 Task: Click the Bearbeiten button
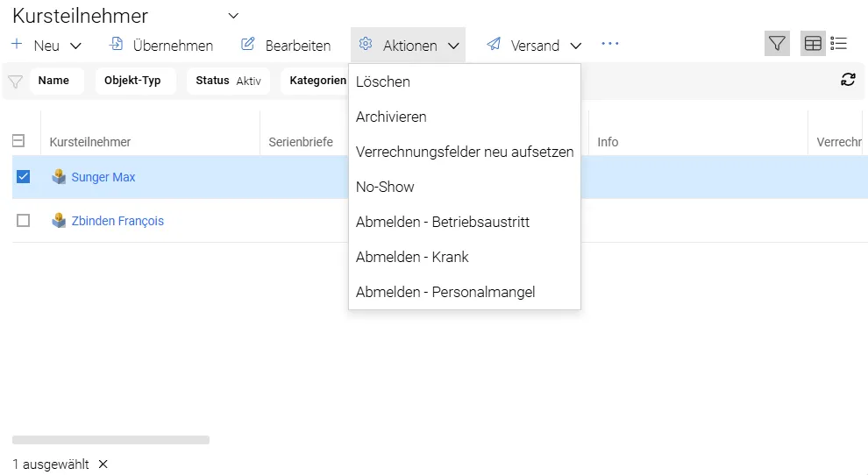click(x=286, y=46)
